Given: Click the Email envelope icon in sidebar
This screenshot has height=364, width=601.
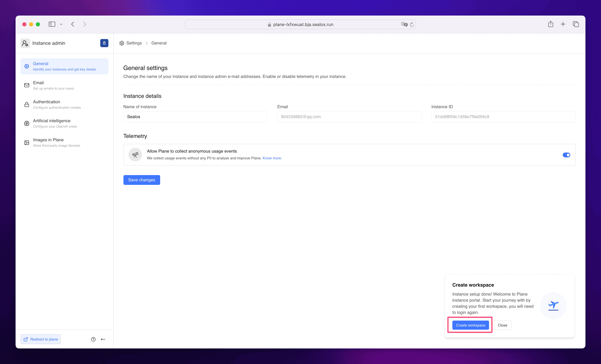Looking at the screenshot, I should pyautogui.click(x=27, y=85).
